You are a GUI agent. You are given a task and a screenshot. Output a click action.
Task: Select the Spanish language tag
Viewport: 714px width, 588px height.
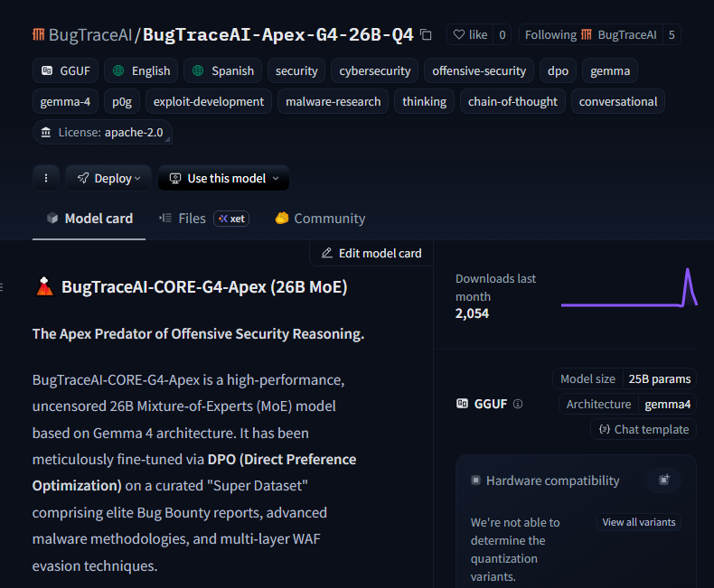tap(222, 70)
